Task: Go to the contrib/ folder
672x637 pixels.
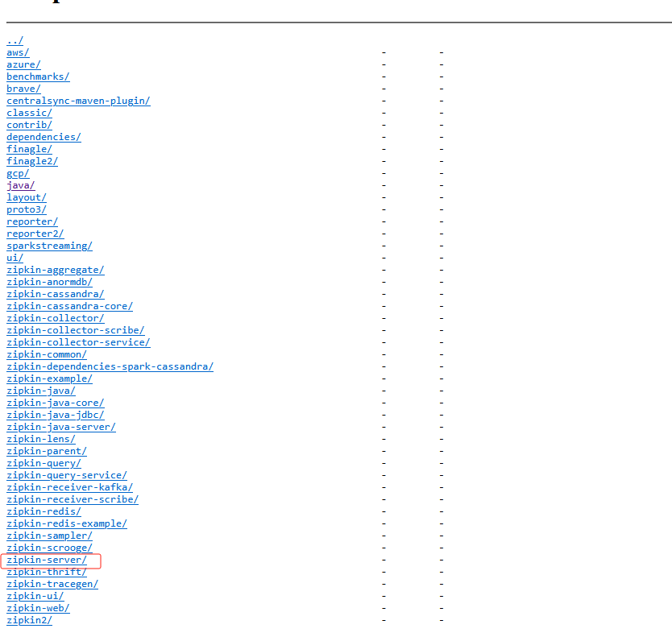Action: tap(30, 125)
